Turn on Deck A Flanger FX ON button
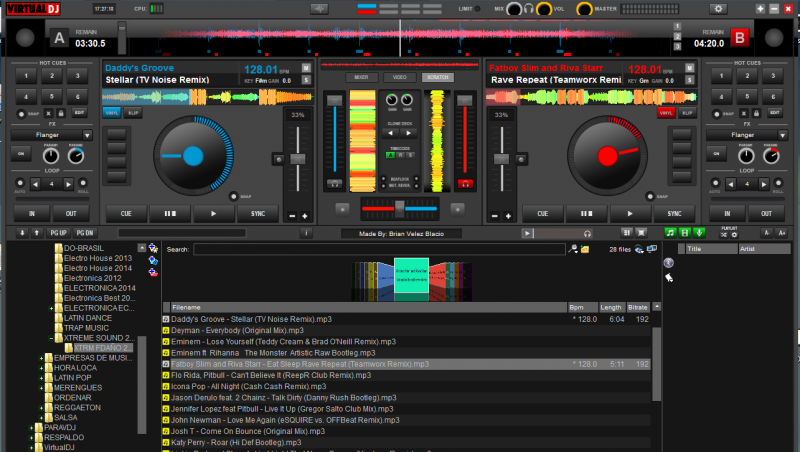This screenshot has width=800, height=452. (21, 154)
